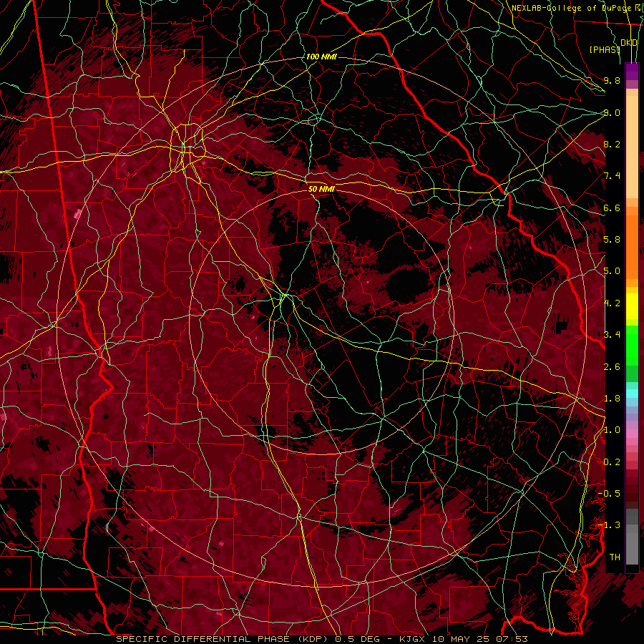The width and height of the screenshot is (644, 644).
Task: Click the 8.2 legend value
Action: click(x=612, y=144)
